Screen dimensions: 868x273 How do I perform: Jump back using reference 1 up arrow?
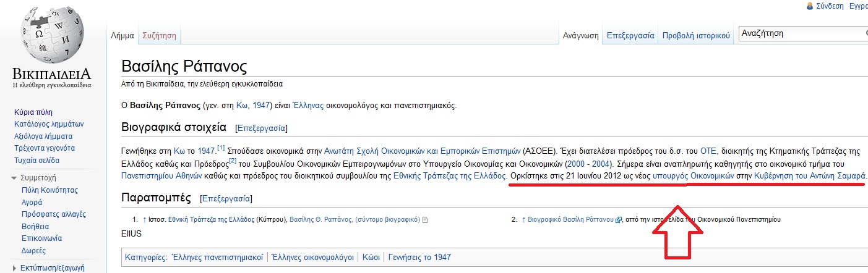(x=144, y=219)
